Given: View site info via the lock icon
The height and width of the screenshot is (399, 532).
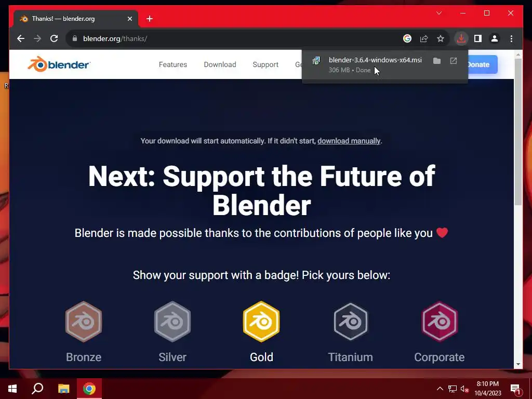Looking at the screenshot, I should (75, 38).
